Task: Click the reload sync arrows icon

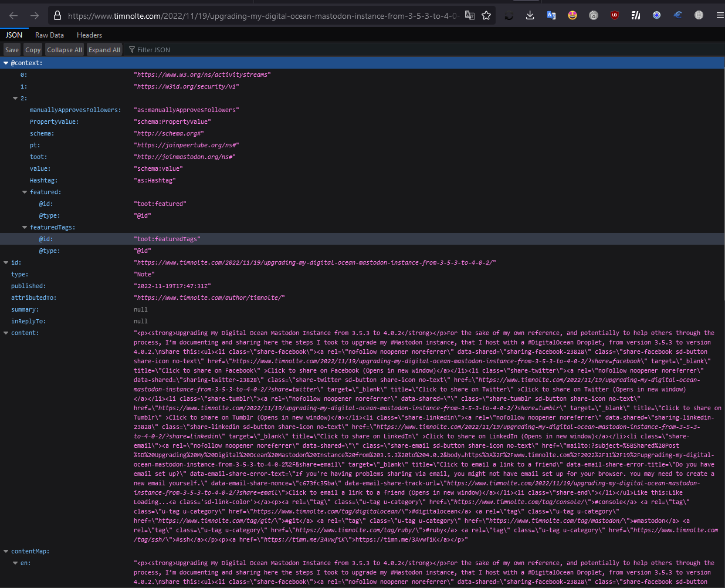Action: coord(509,16)
